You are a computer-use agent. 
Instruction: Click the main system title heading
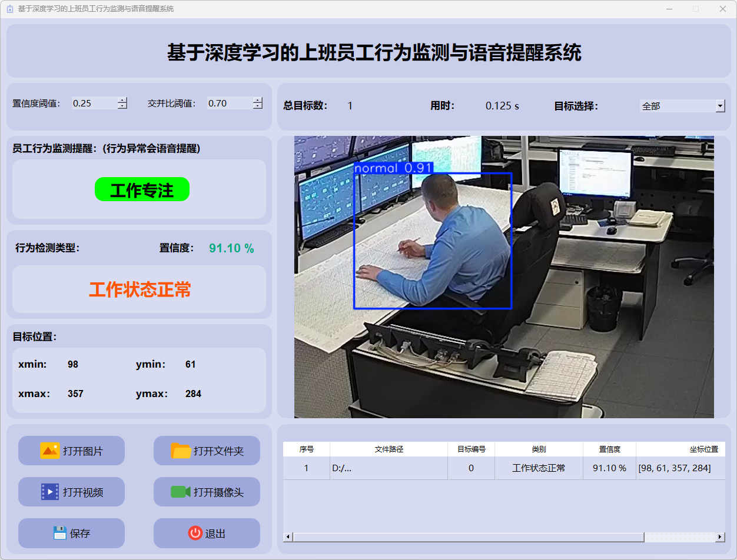pyautogui.click(x=374, y=52)
